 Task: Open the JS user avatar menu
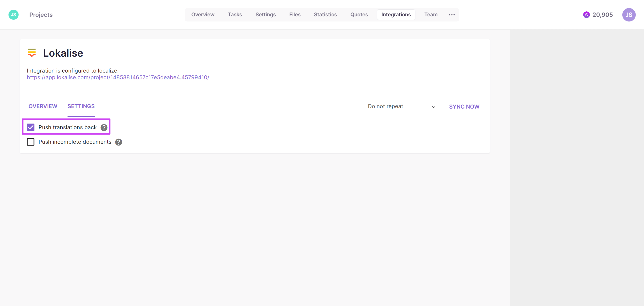[629, 15]
